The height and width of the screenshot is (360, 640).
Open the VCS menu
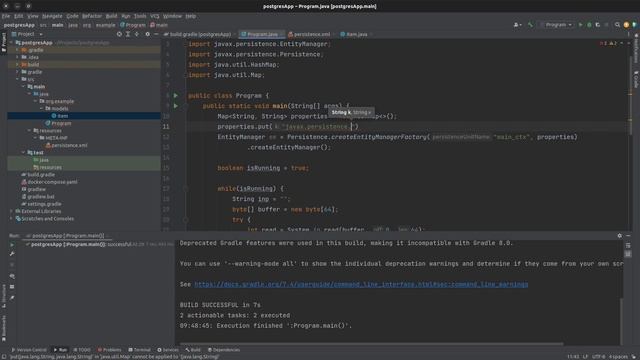pos(154,16)
